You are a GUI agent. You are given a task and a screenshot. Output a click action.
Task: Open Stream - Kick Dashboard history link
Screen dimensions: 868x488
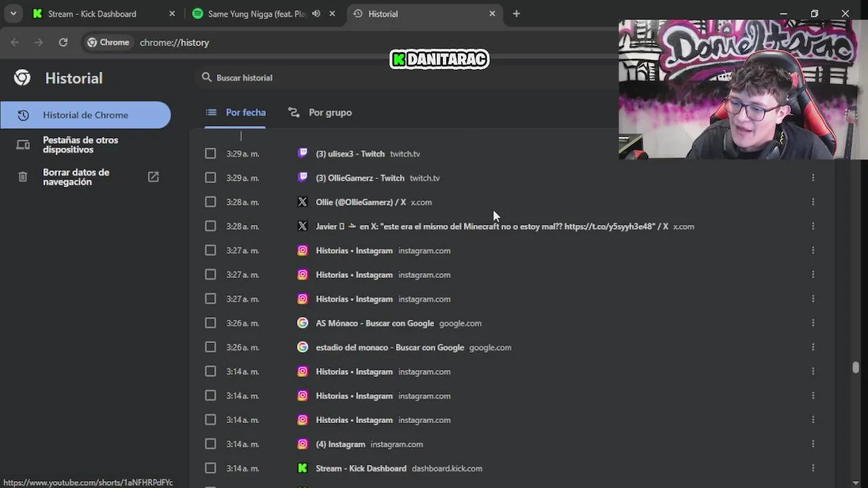(x=361, y=468)
